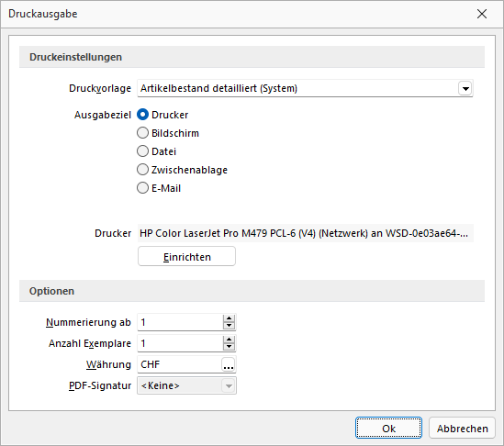
Task: Choose Zwischenablage radio button
Action: tap(142, 170)
